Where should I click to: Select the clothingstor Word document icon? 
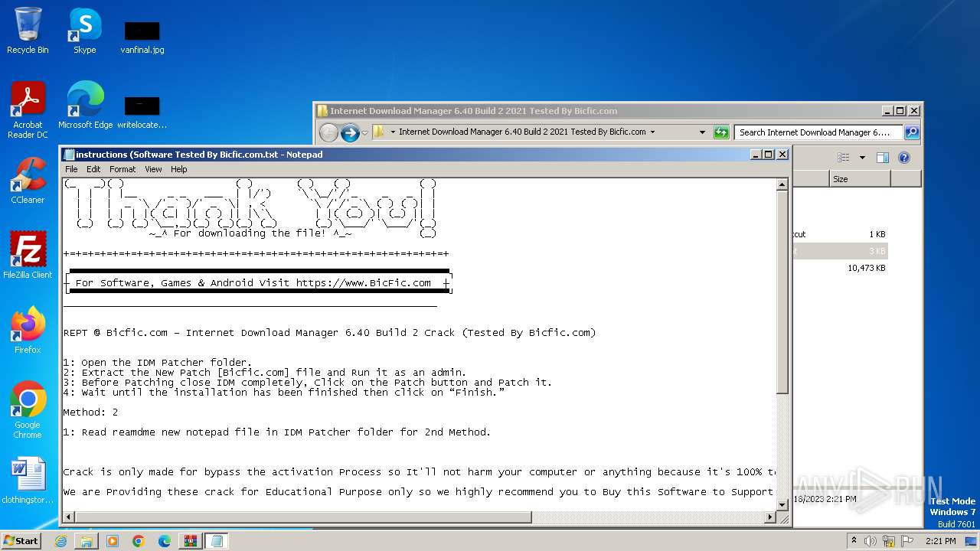28,481
